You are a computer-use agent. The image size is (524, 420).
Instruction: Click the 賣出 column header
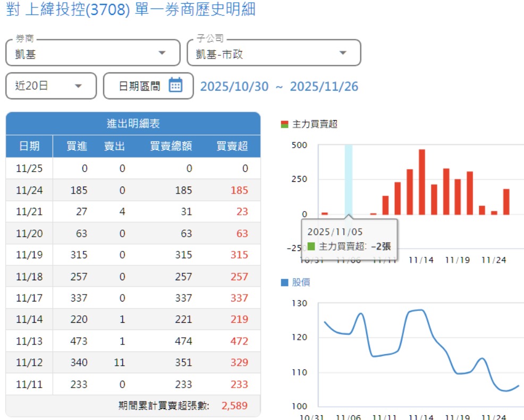point(114,146)
